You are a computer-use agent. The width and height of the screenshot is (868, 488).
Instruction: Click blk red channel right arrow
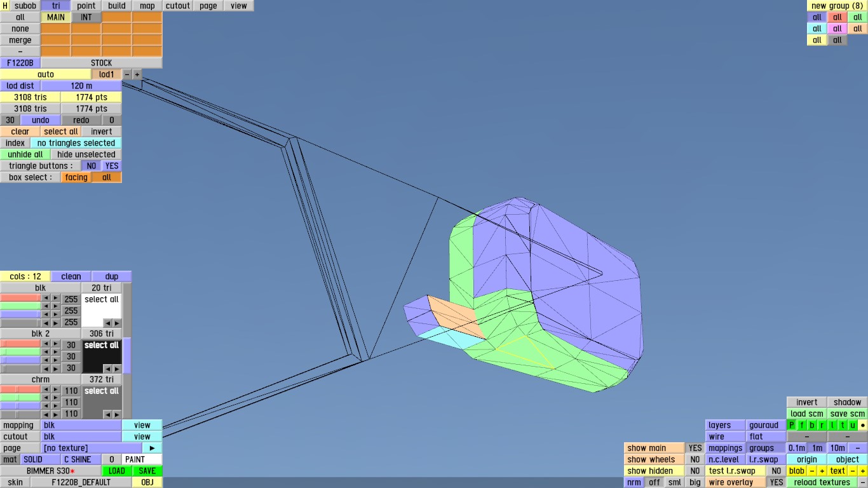(x=56, y=299)
